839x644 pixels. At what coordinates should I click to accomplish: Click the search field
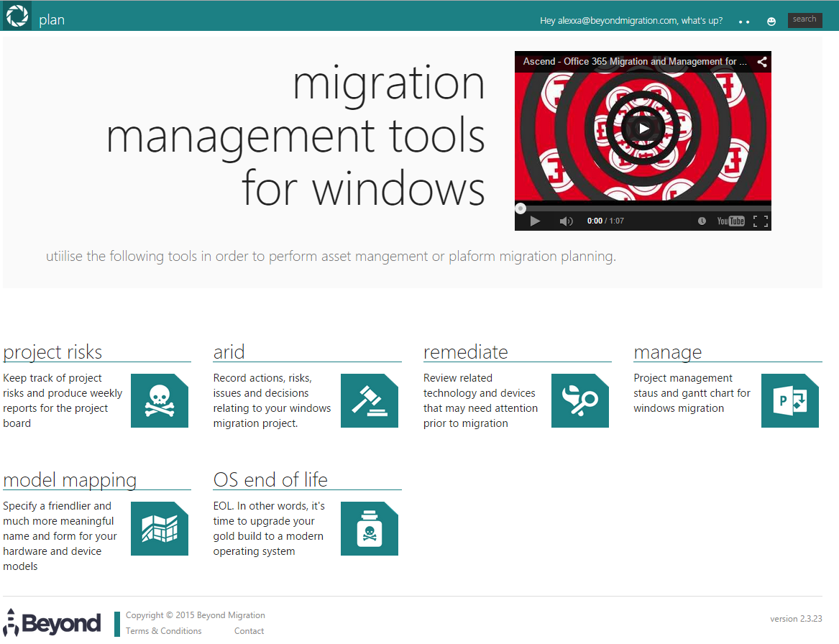[x=804, y=20]
